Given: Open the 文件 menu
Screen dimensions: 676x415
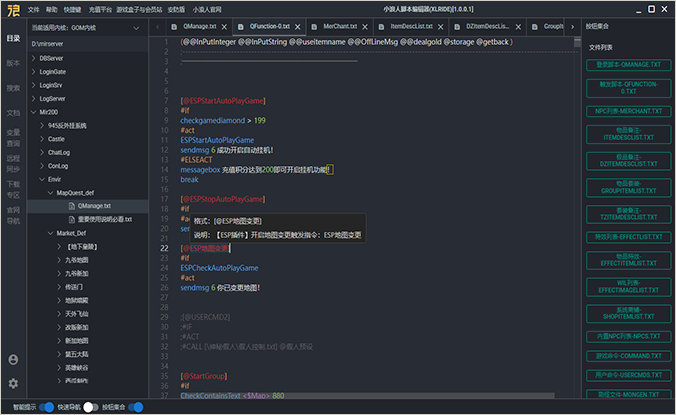Looking at the screenshot, I should click(34, 9).
